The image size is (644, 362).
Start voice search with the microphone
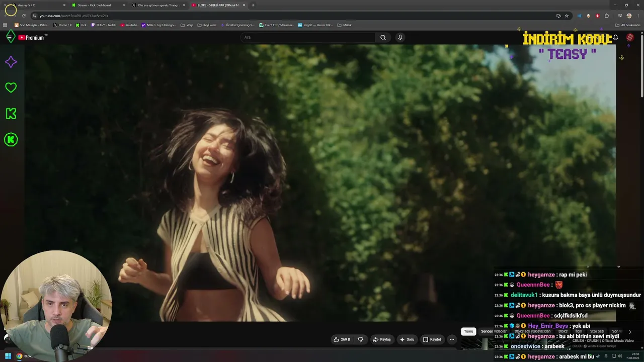(x=400, y=37)
